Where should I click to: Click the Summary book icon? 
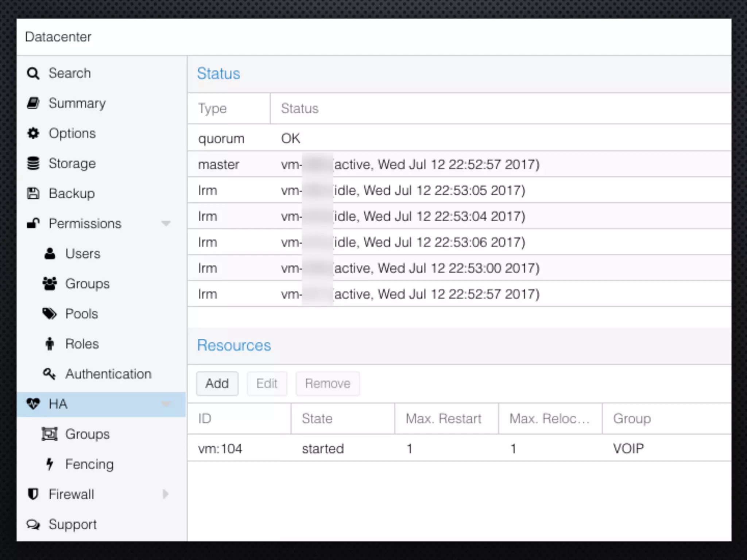(33, 103)
